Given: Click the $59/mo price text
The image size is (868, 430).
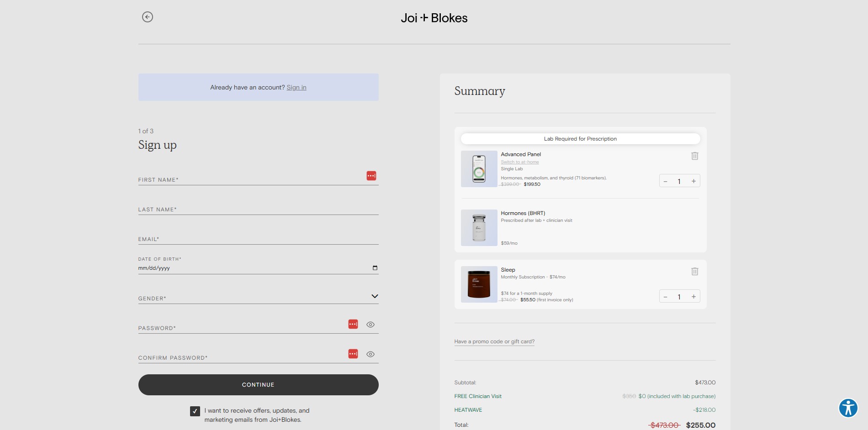Looking at the screenshot, I should (509, 243).
